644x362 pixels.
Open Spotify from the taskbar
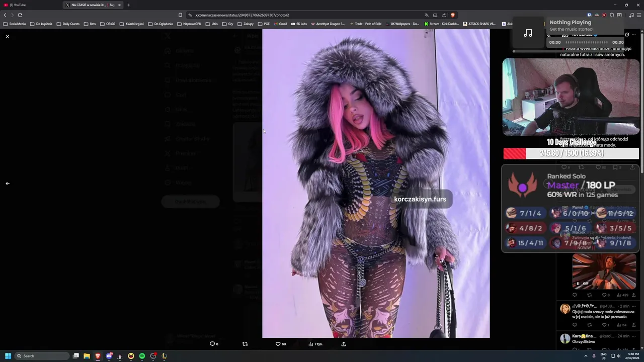(142, 356)
